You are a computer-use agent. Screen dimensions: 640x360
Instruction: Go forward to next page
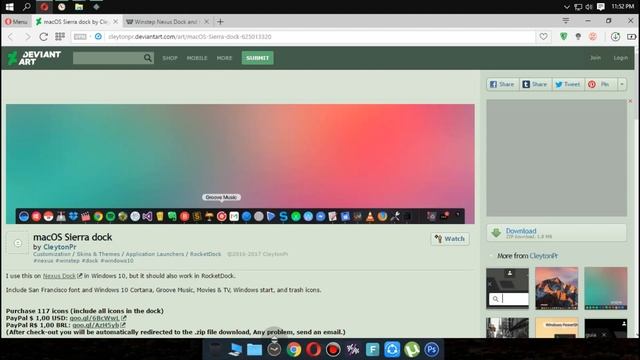point(27,37)
